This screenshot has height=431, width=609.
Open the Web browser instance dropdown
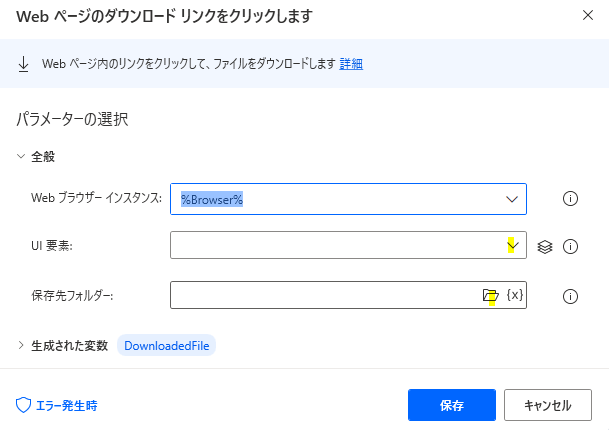coord(511,199)
